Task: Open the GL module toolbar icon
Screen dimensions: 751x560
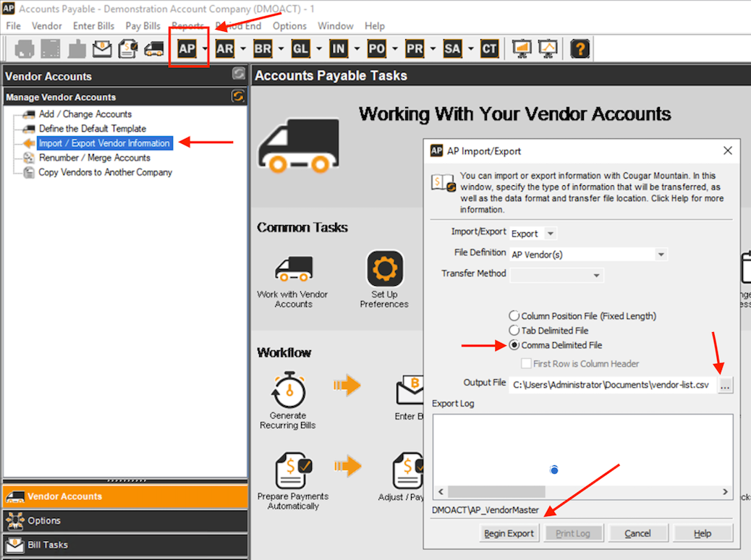Action: click(300, 48)
